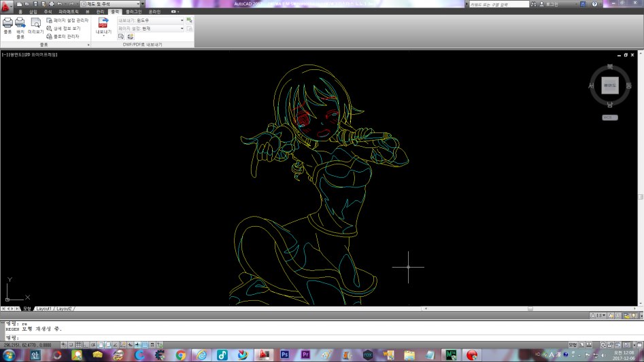Toggle Ortho mode in the status bar

coord(86,345)
